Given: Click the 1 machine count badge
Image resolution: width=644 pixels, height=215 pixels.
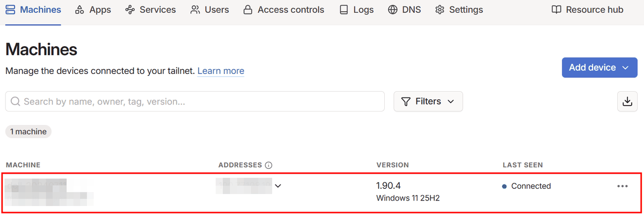Looking at the screenshot, I should click(x=28, y=131).
